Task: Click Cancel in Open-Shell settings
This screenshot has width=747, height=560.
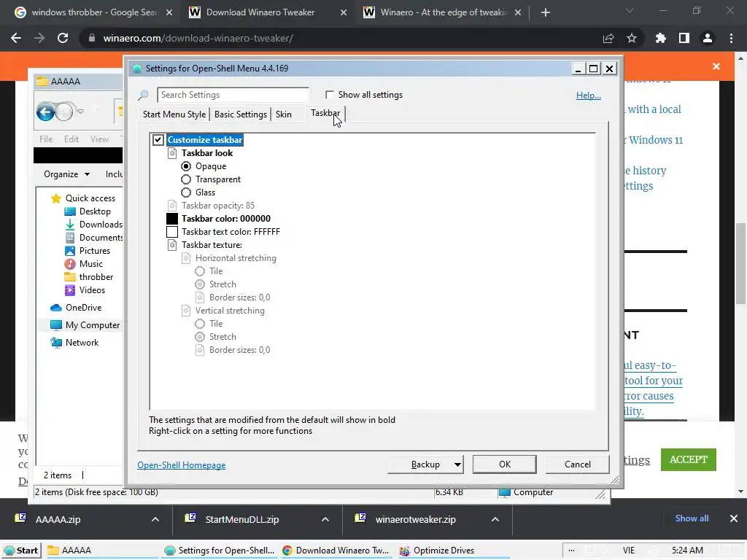Action: click(578, 464)
